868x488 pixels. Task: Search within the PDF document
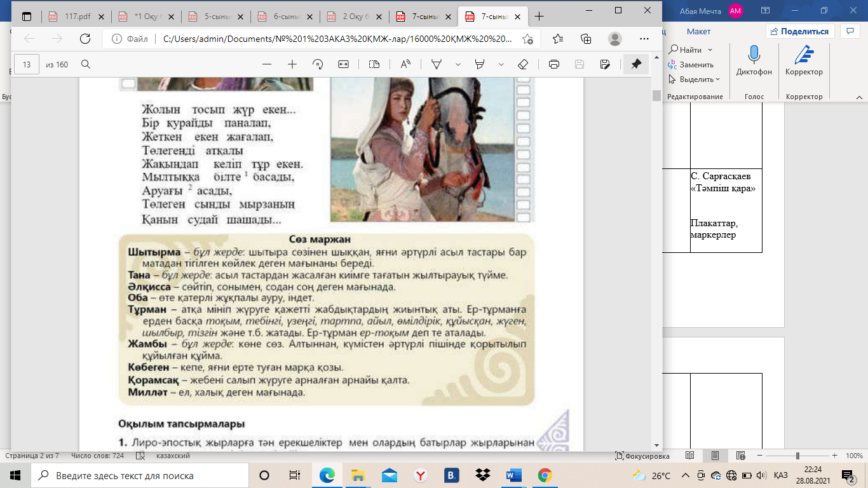(x=85, y=64)
